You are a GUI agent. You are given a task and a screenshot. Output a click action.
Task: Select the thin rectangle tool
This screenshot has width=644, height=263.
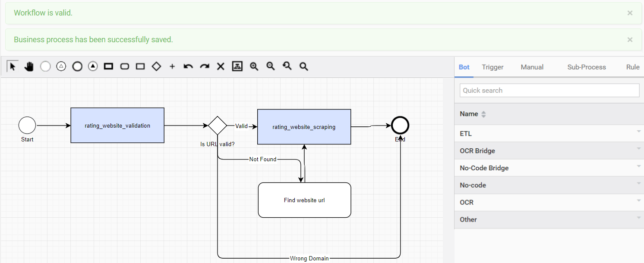click(140, 66)
